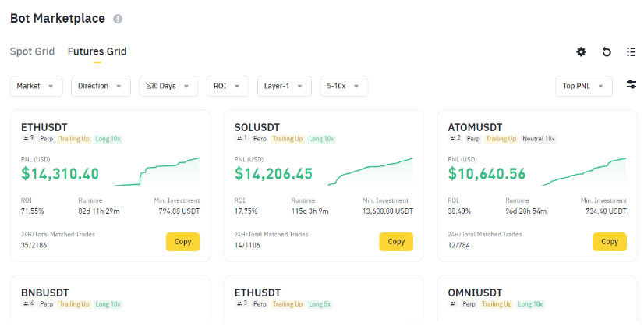This screenshot has width=644, height=330.
Task: Change the Top PNL sort dropdown
Action: (583, 86)
